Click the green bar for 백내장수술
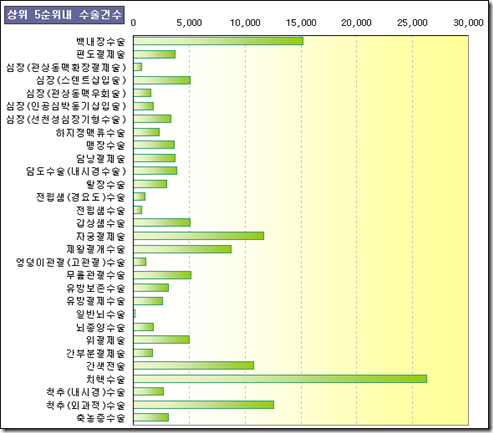The width and height of the screenshot is (493, 433). point(218,41)
